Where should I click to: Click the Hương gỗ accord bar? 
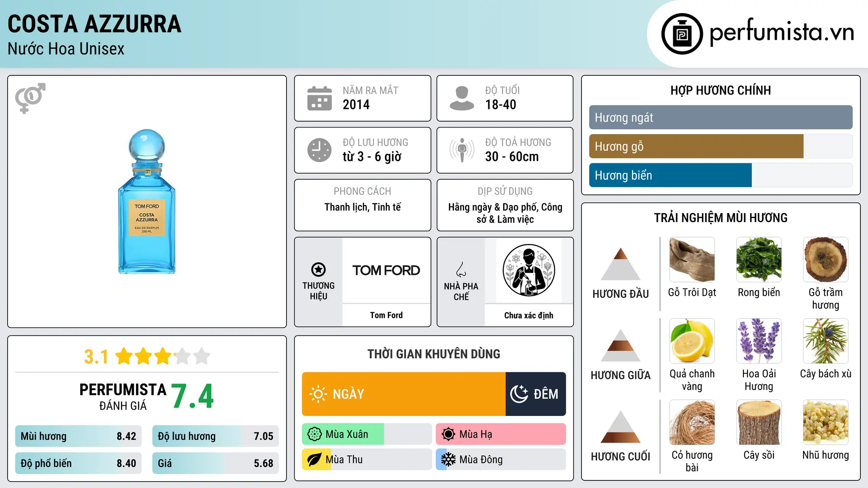(721, 146)
